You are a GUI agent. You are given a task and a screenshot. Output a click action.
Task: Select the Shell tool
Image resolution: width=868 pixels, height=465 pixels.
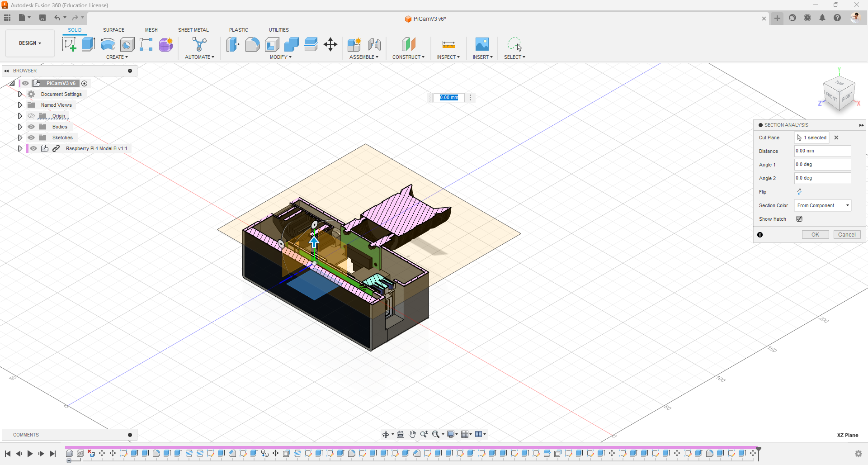click(272, 44)
